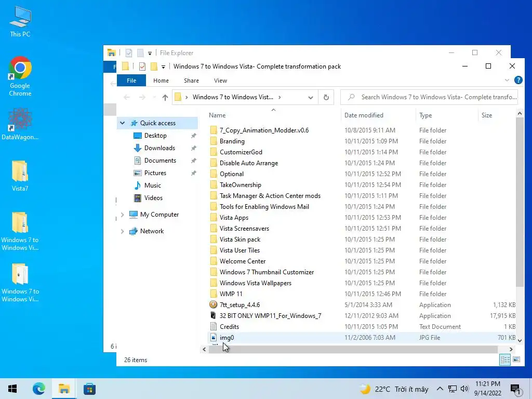Image resolution: width=532 pixels, height=399 pixels.
Task: Click the search box for this folder
Action: click(x=429, y=97)
